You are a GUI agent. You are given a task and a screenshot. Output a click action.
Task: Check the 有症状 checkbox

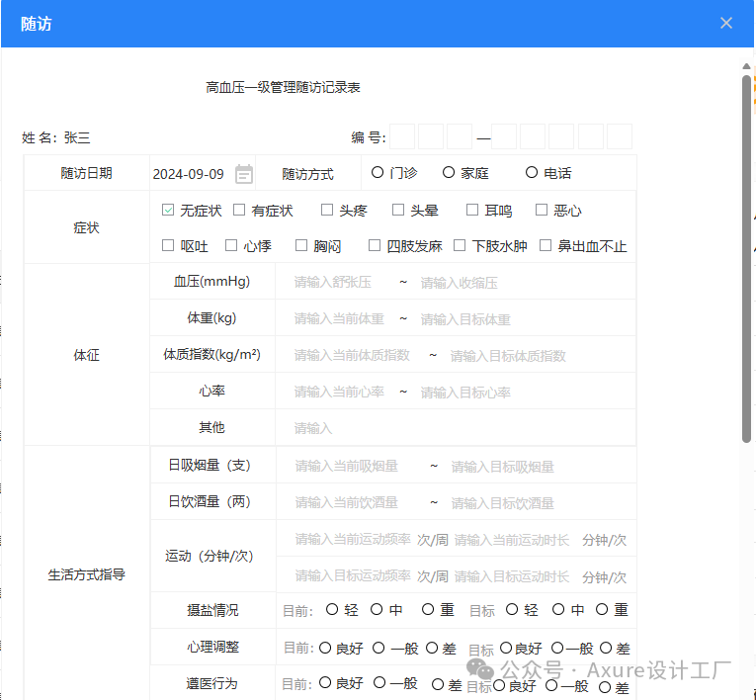pos(239,210)
